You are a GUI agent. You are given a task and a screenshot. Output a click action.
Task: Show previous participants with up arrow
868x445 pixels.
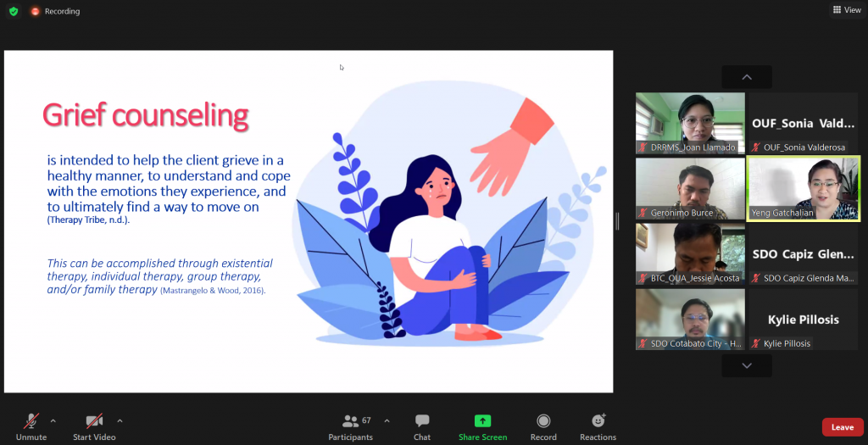pos(747,77)
